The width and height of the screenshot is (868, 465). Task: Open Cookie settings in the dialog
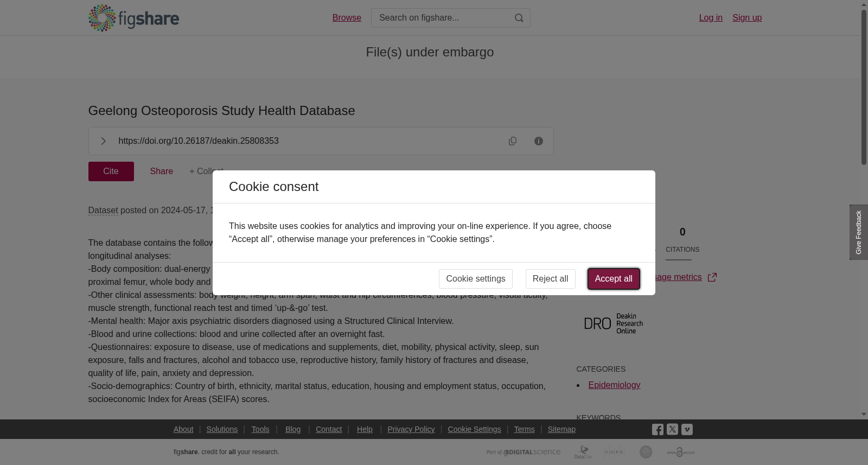(476, 279)
